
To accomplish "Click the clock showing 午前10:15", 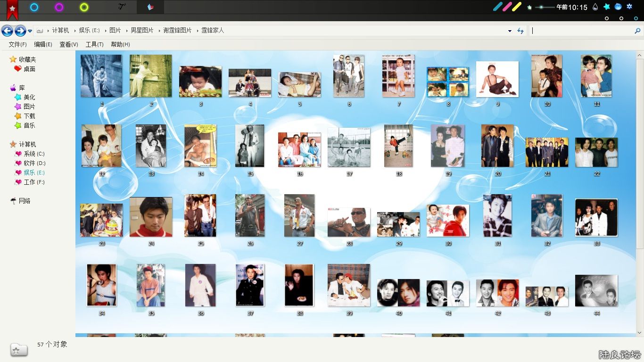I will tap(571, 7).
